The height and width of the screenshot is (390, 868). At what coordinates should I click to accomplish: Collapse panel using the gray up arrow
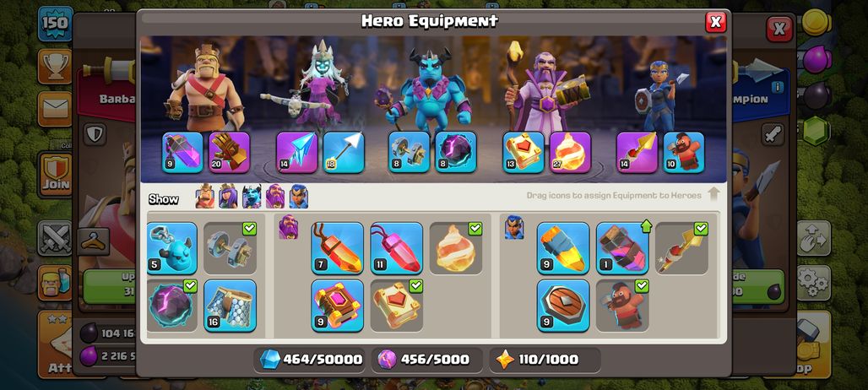[x=713, y=194]
